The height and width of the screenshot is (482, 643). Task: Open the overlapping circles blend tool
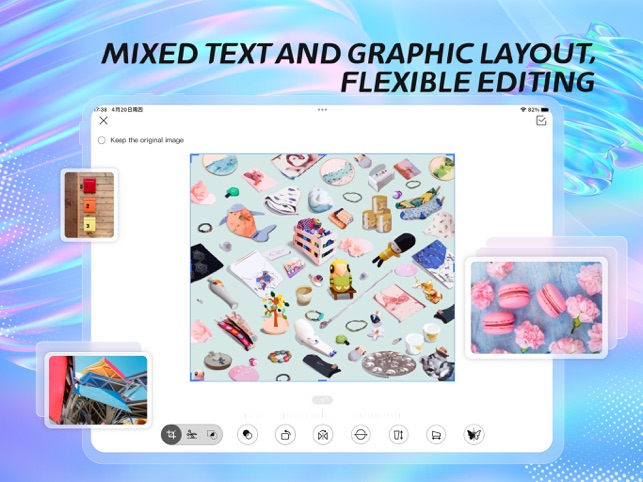pos(247,434)
